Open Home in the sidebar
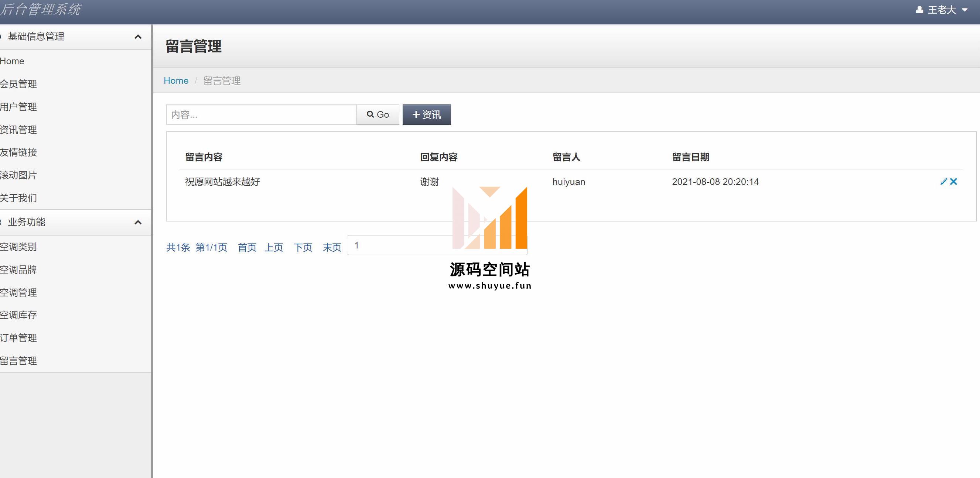The width and height of the screenshot is (980, 478). click(x=12, y=61)
